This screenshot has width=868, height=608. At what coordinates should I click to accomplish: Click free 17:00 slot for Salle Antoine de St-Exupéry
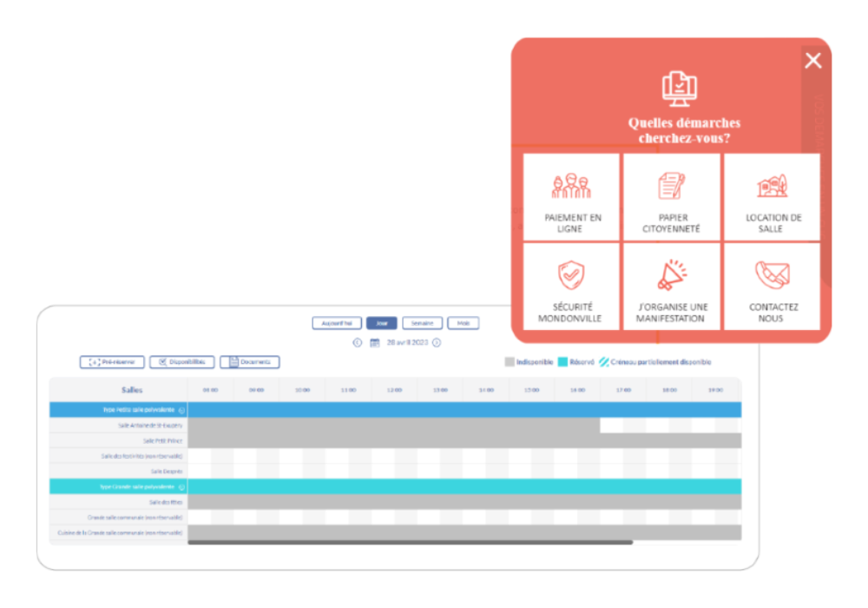pos(612,426)
